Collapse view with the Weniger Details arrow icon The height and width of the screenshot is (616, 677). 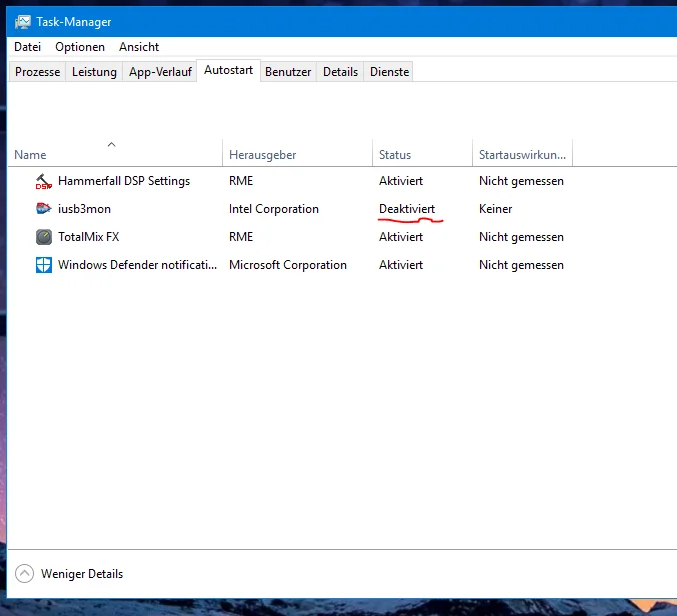24,574
